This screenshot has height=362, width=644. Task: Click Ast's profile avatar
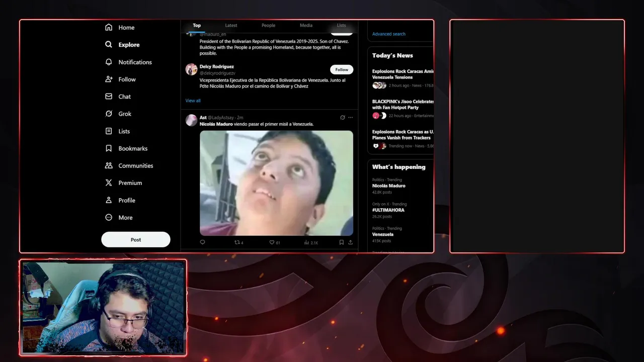click(x=191, y=120)
